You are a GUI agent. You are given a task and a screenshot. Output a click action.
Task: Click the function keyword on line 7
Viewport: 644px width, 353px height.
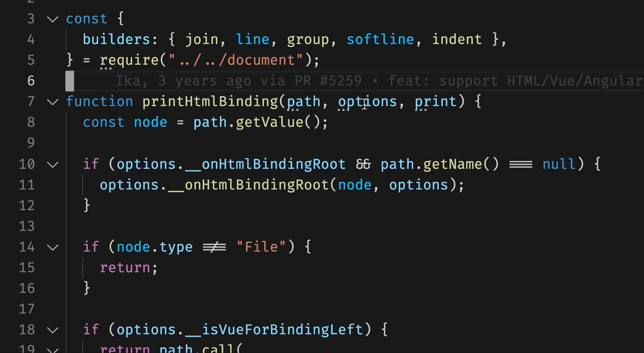click(x=99, y=101)
